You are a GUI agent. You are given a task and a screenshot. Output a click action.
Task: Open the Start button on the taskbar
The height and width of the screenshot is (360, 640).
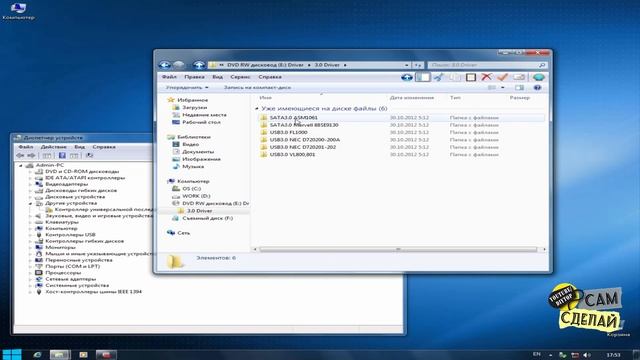click(12, 354)
